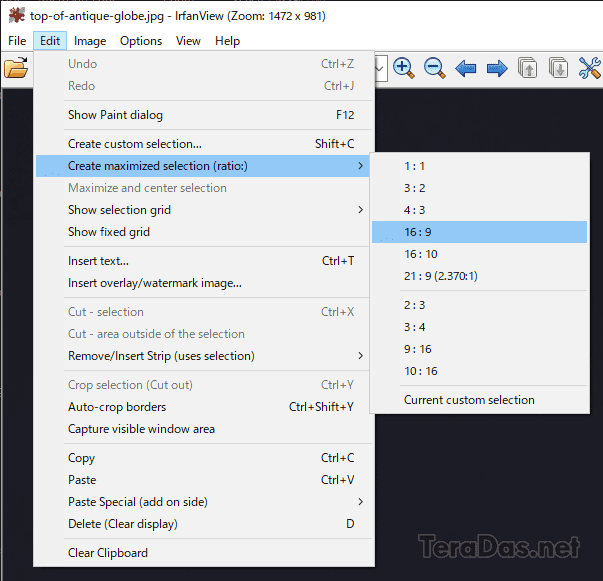603x581 pixels.
Task: Click Maximize and center selection entry
Action: [x=203, y=188]
